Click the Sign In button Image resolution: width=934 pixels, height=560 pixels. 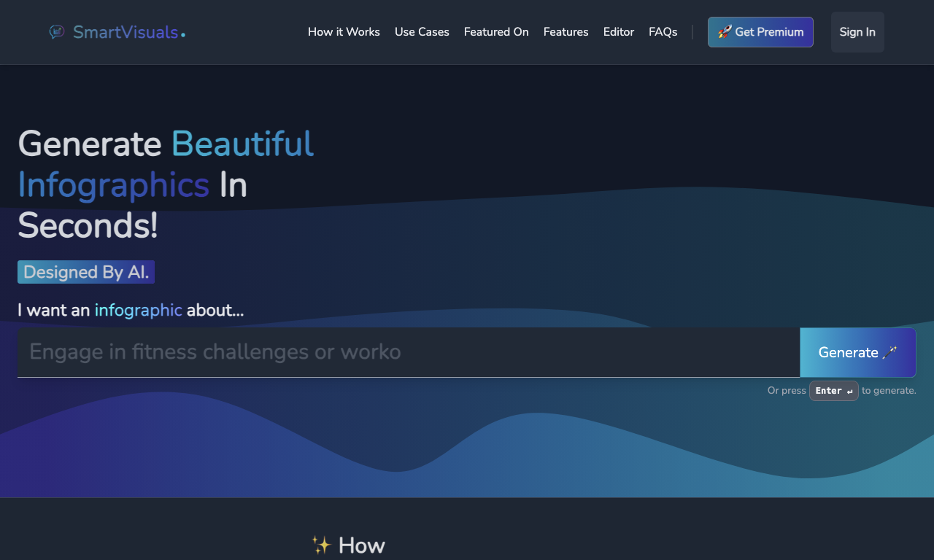pyautogui.click(x=857, y=32)
